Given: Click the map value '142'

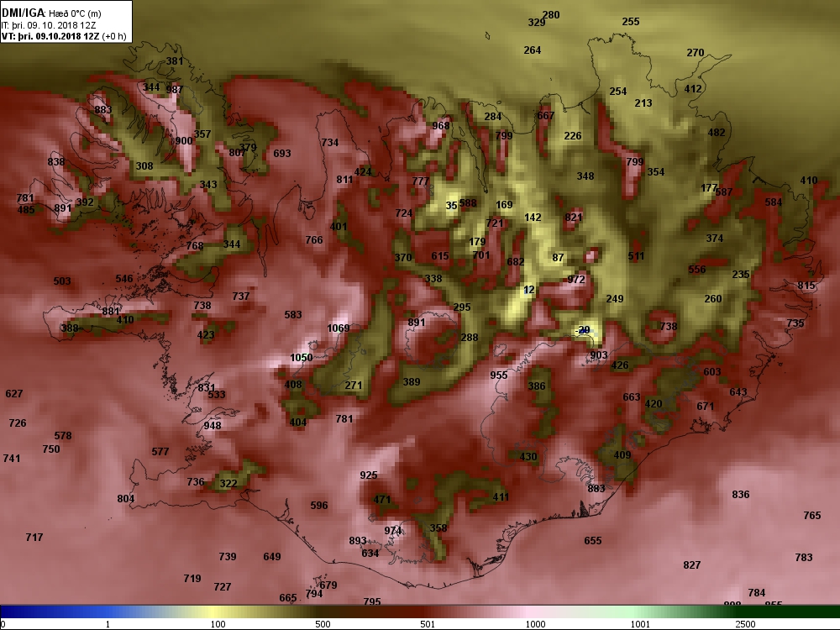Looking at the screenshot, I should tap(533, 217).
